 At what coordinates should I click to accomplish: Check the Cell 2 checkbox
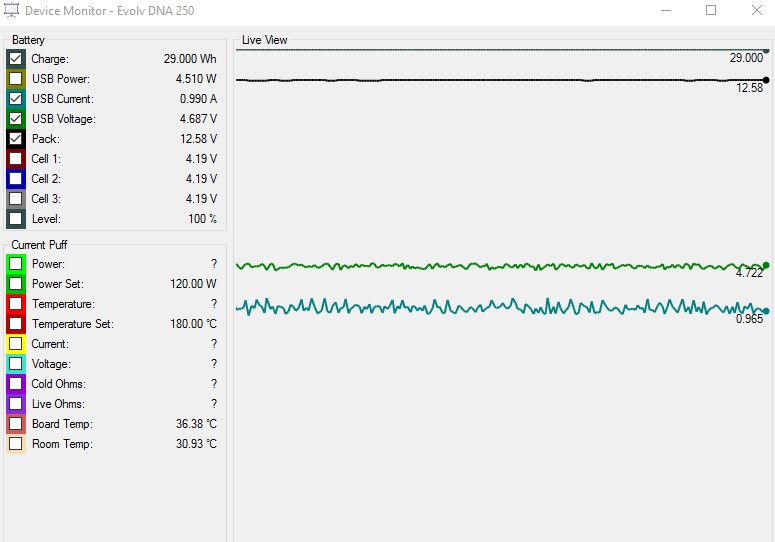(x=16, y=179)
